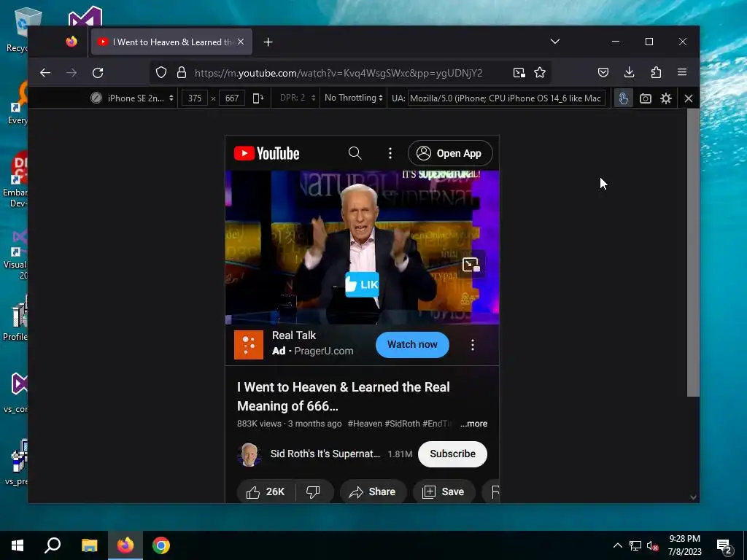Click the picture-in-picture icon in address bar
The image size is (747, 560).
[x=519, y=72]
